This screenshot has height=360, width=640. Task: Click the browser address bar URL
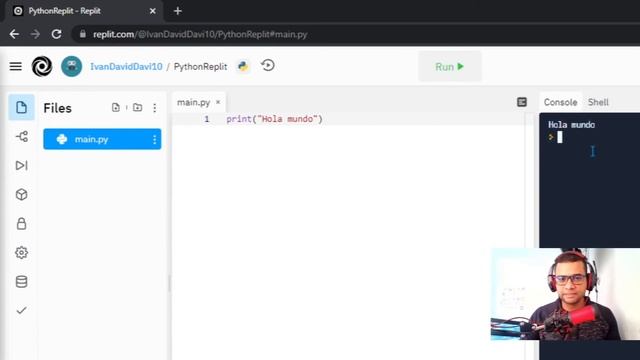(x=200, y=34)
